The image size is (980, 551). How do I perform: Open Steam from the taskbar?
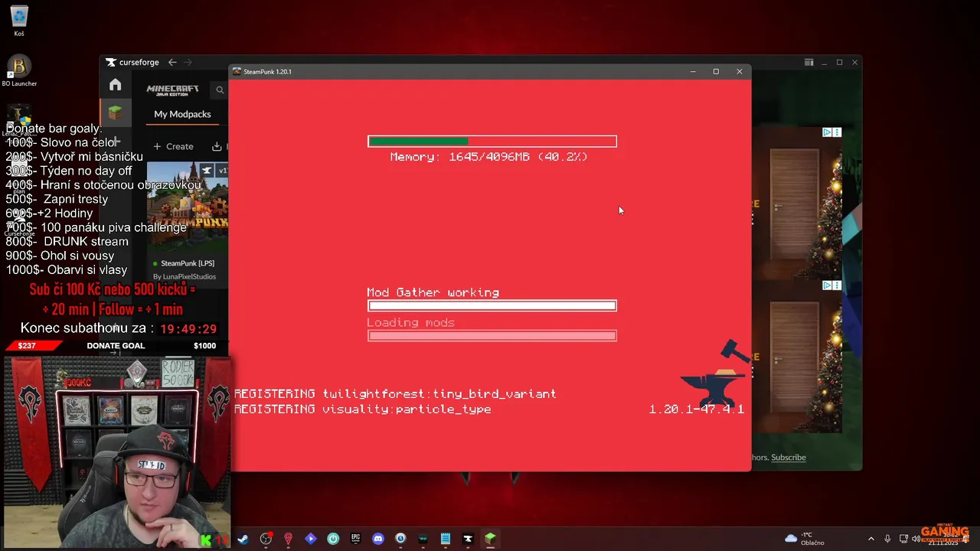[243, 539]
